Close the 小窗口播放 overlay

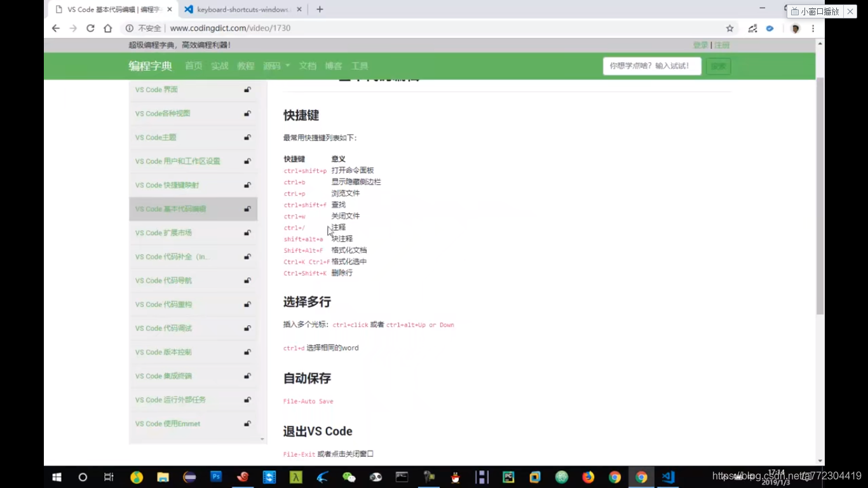(850, 11)
